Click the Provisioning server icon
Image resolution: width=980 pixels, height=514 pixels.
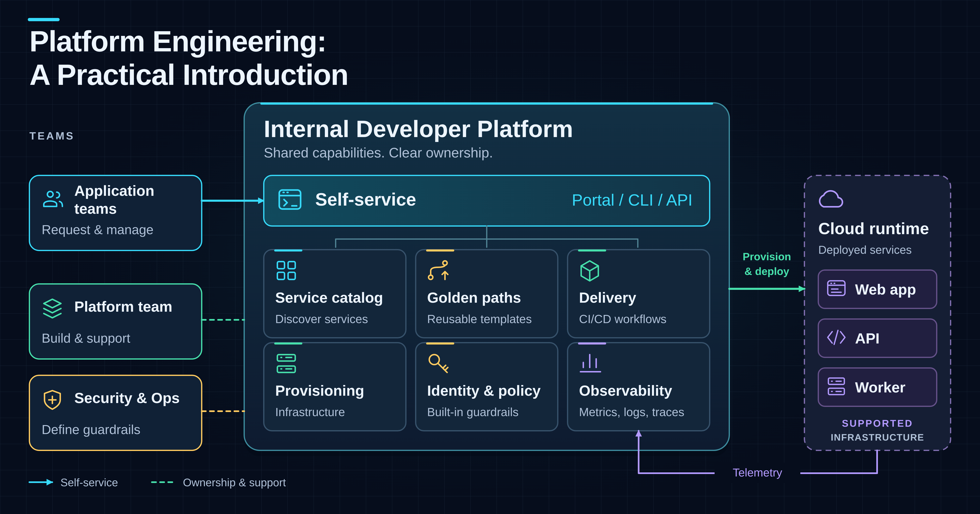(x=286, y=363)
